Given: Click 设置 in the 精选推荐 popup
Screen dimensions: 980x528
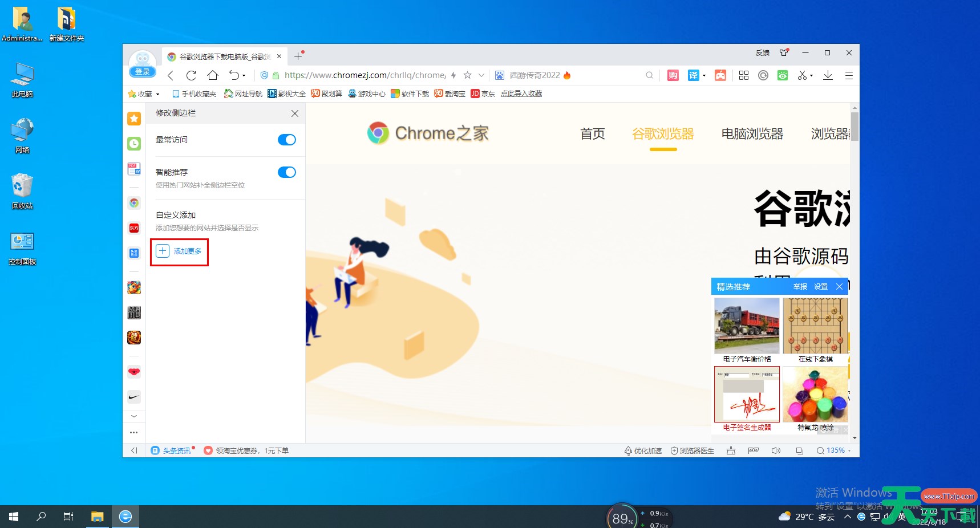Looking at the screenshot, I should [821, 287].
